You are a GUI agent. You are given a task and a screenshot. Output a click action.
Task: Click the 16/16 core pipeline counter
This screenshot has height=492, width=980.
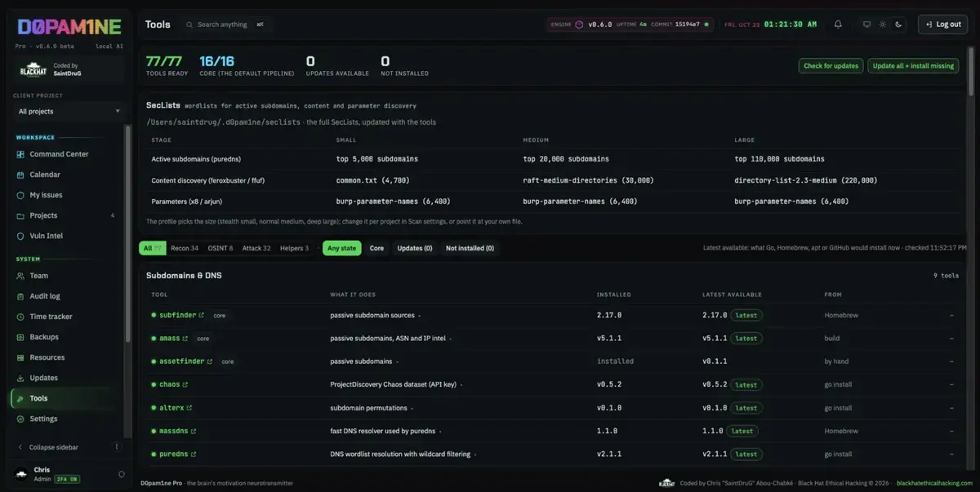coord(216,61)
